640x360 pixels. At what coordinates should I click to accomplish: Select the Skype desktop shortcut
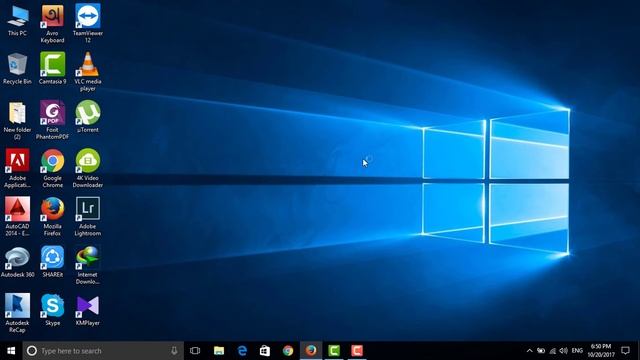[x=52, y=310]
